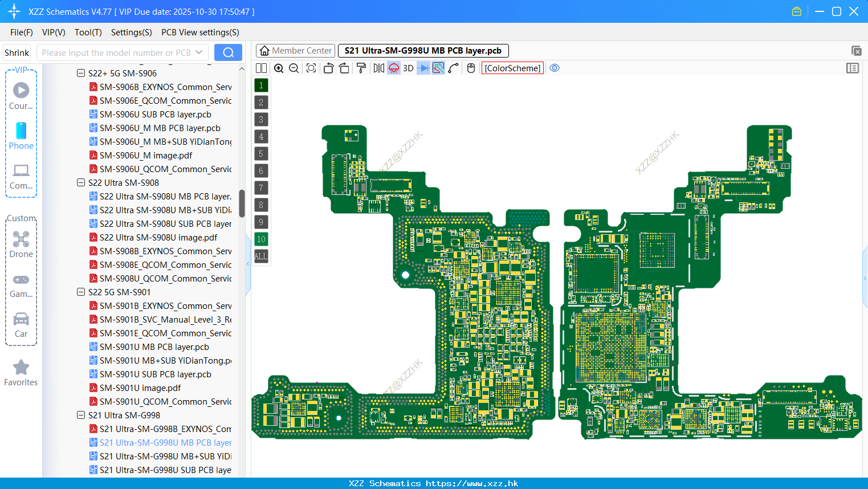Screen dimensions: 868x489
Task: Select the curve trace tool
Action: pyautogui.click(x=453, y=68)
